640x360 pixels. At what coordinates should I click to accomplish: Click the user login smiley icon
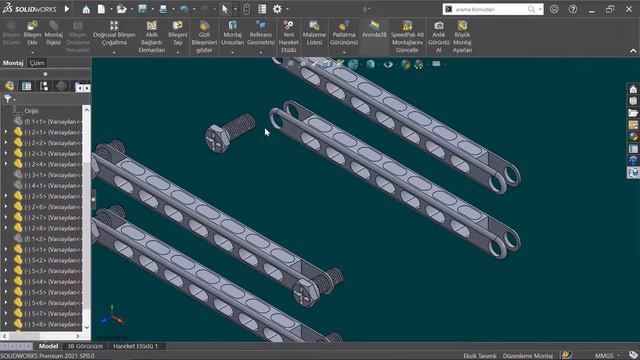[x=554, y=9]
